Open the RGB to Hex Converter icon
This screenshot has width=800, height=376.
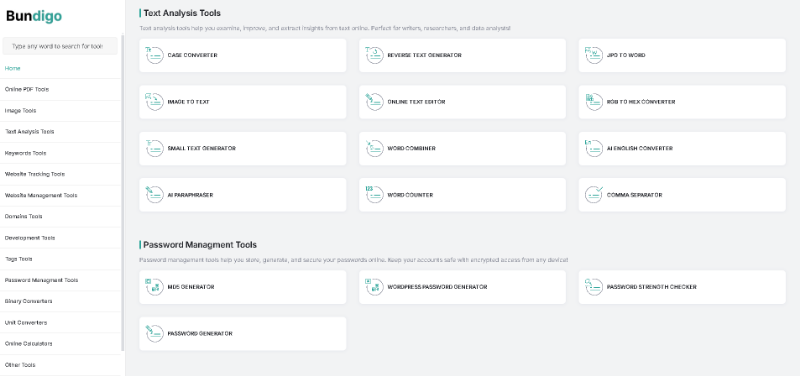[x=594, y=102]
